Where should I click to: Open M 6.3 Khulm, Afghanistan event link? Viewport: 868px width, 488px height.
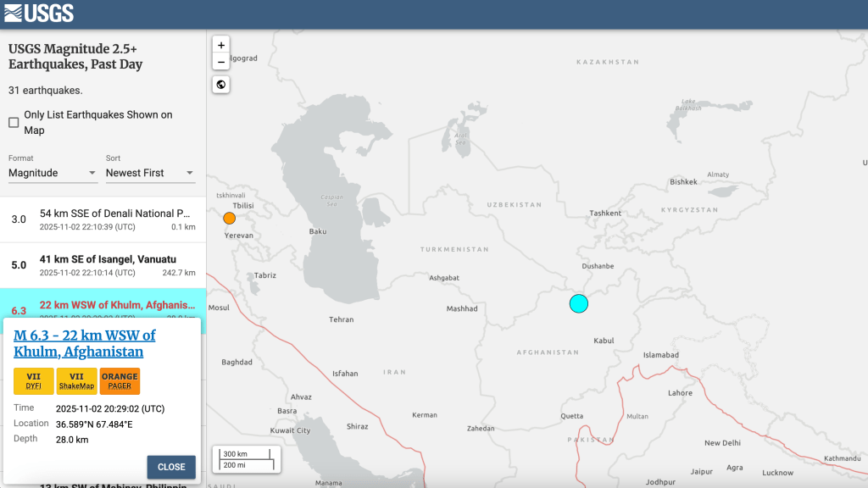85,343
